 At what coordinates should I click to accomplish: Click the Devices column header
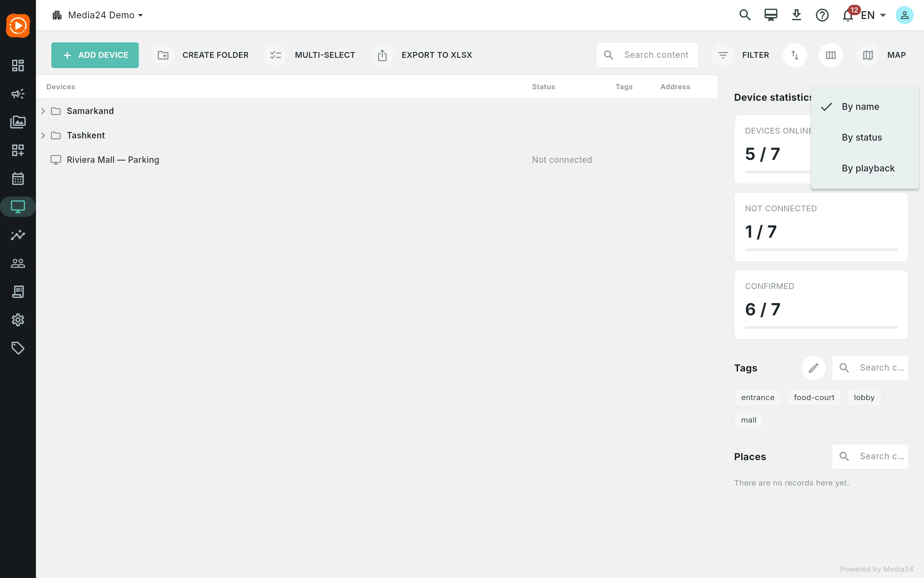(61, 87)
